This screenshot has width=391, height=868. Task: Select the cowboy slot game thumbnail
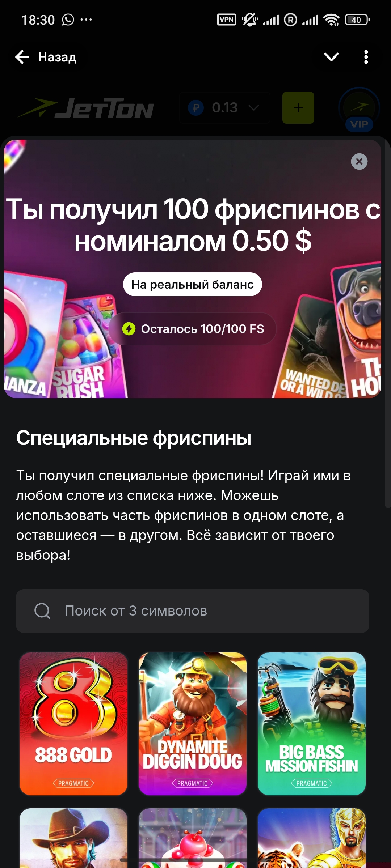(73, 838)
